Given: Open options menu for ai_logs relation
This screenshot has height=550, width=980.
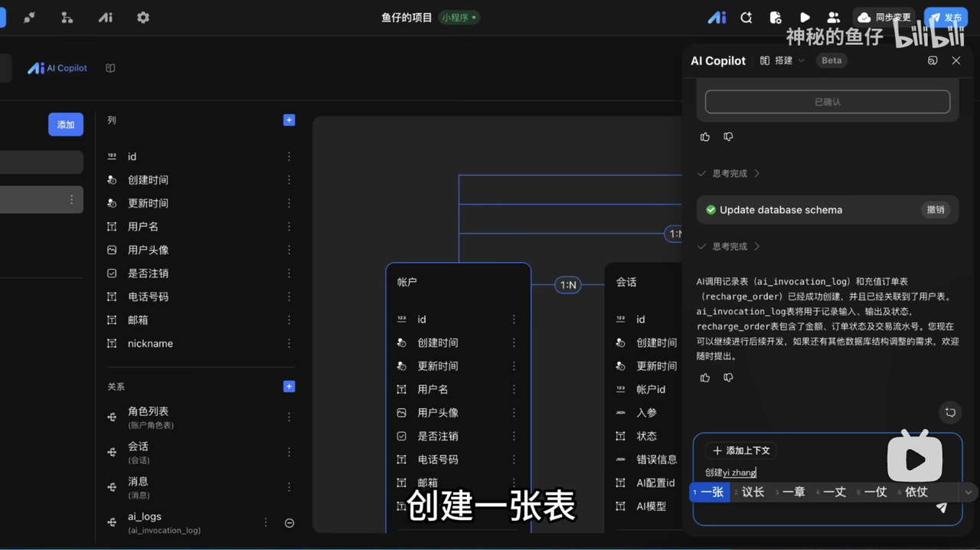Looking at the screenshot, I should (x=266, y=522).
